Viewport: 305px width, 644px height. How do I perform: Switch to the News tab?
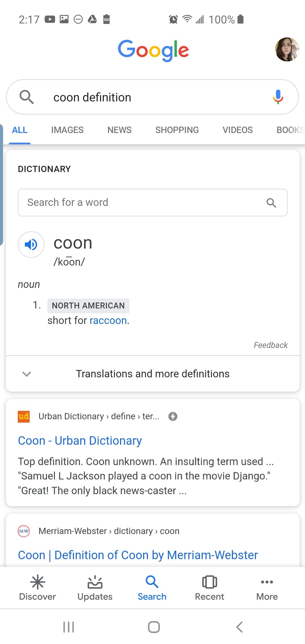[119, 130]
